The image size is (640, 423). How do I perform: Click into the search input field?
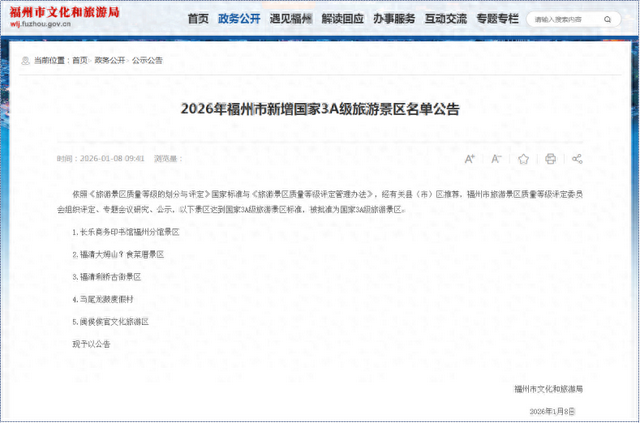567,19
